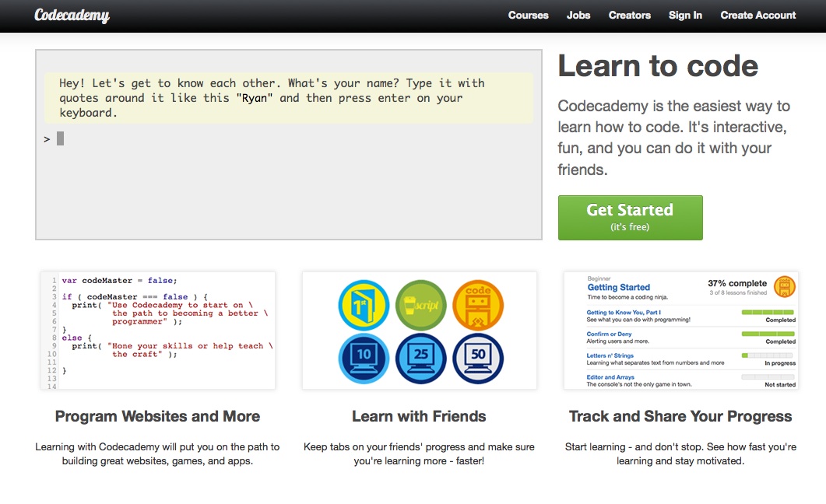Click the Learn to code headline

[x=658, y=66]
